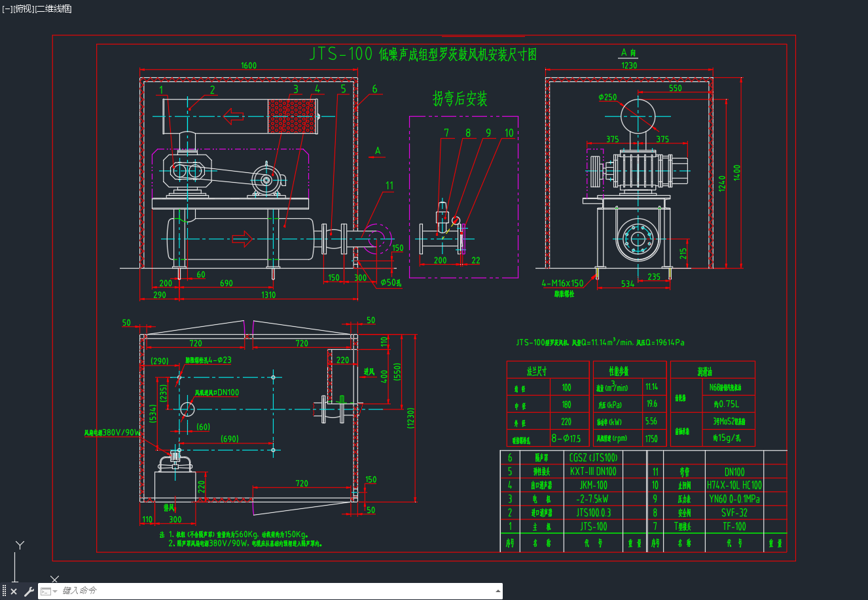Select the 1310 dimension text
Image resolution: width=868 pixels, height=600 pixels.
pos(268,295)
